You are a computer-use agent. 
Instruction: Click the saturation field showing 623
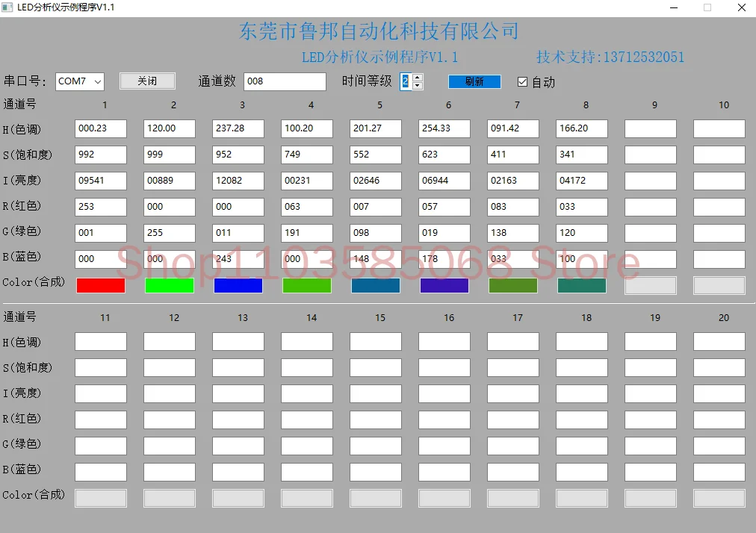click(x=444, y=155)
